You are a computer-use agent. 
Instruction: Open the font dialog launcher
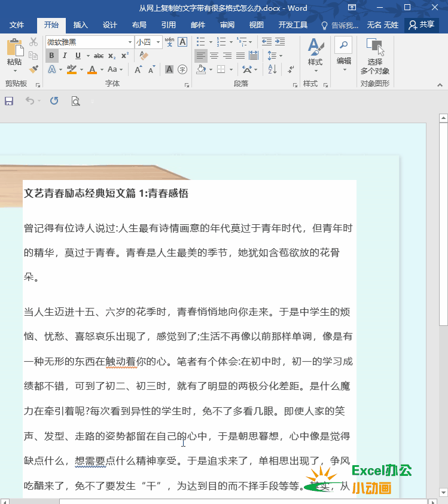(187, 85)
